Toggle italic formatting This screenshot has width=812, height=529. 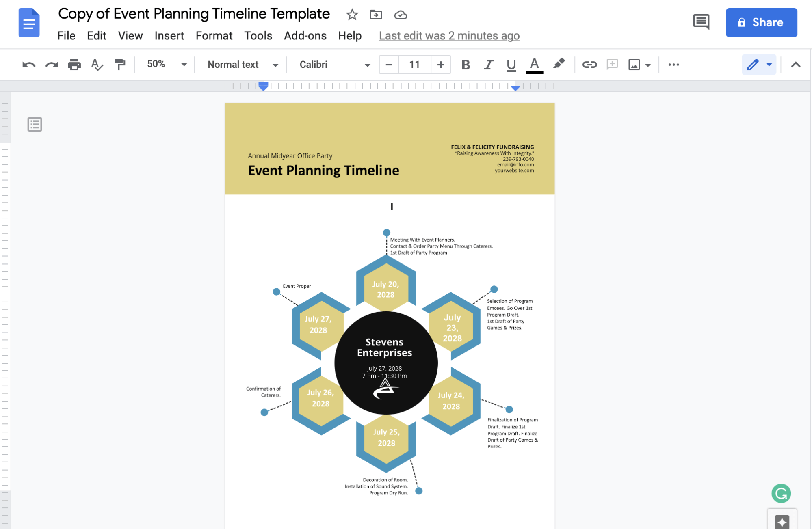coord(488,64)
